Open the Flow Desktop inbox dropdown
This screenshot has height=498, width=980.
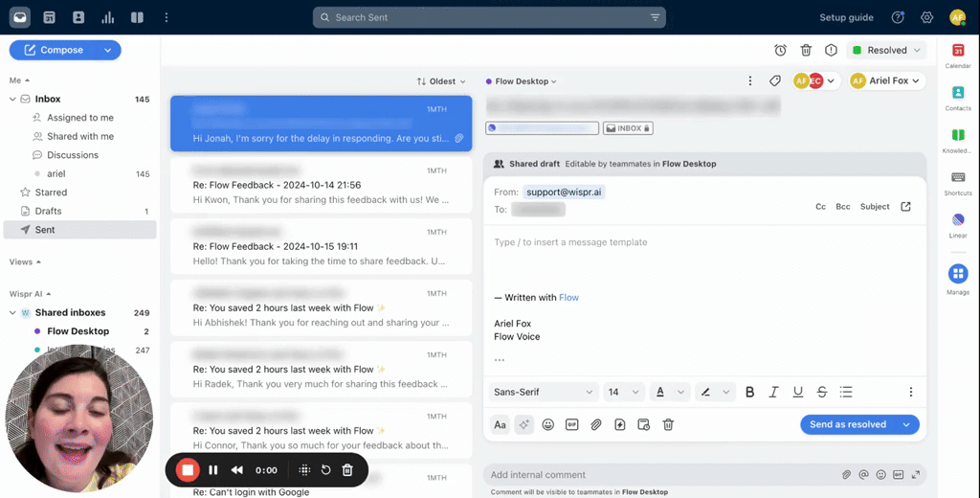click(522, 81)
